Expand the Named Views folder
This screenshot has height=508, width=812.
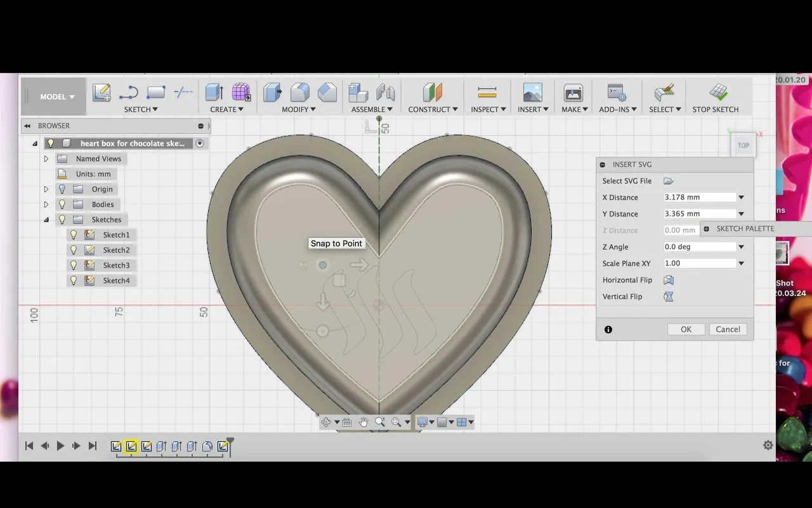[x=46, y=159]
